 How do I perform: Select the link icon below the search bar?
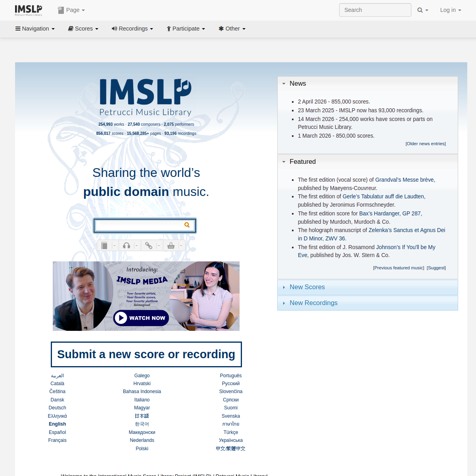(x=149, y=246)
